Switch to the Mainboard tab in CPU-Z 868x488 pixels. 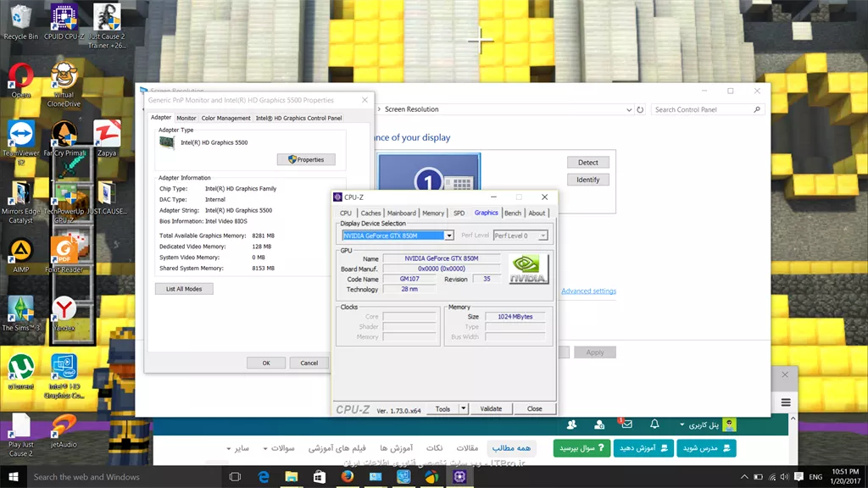(x=401, y=213)
